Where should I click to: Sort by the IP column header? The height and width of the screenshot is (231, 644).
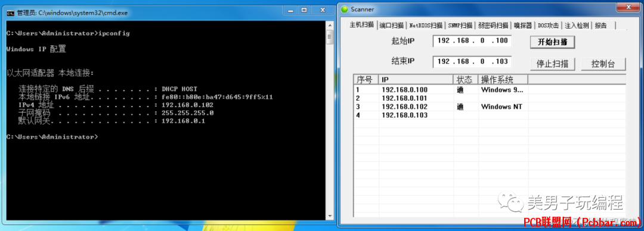click(x=416, y=79)
